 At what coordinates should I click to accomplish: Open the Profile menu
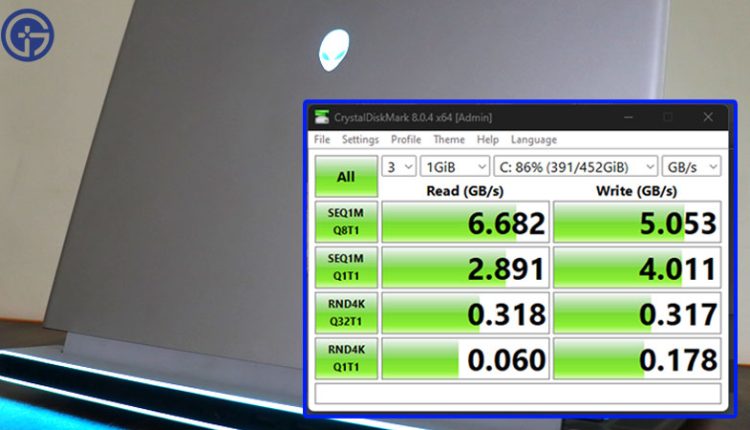pos(406,140)
